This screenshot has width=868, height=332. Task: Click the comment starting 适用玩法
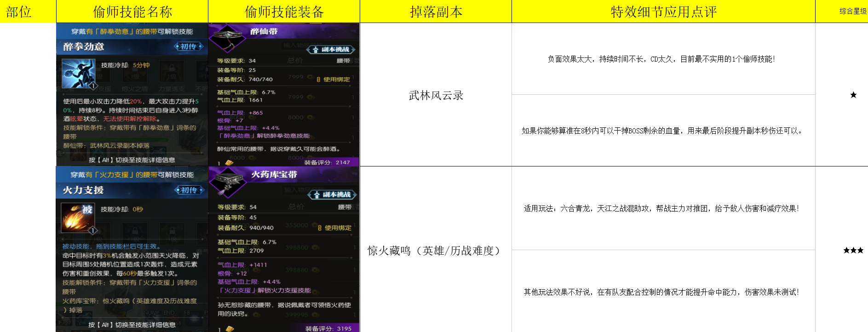coord(661,208)
